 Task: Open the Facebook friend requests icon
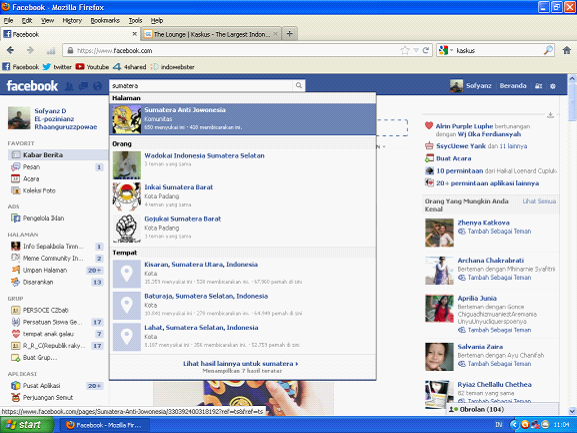pos(69,86)
